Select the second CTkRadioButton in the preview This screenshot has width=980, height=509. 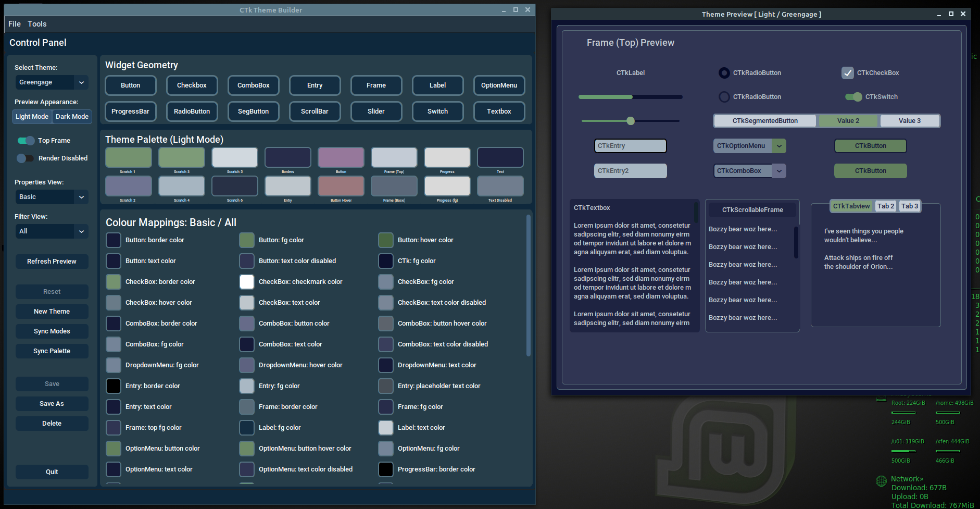click(724, 96)
